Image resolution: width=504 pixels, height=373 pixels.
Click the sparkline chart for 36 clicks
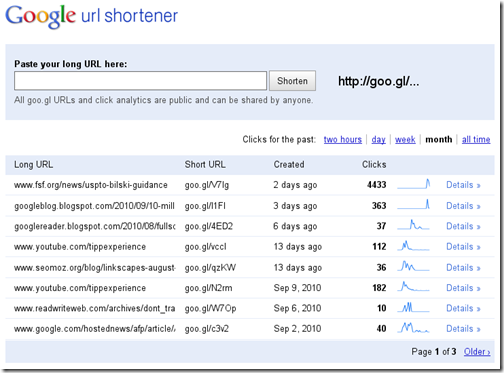point(413,266)
